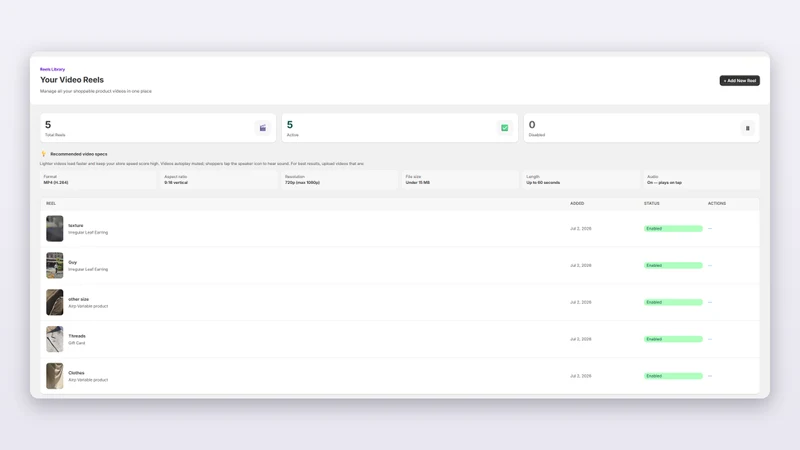Image resolution: width=800 pixels, height=450 pixels.
Task: Click 'Irregular Leaf Earring' under Guy reel
Action: [88, 269]
